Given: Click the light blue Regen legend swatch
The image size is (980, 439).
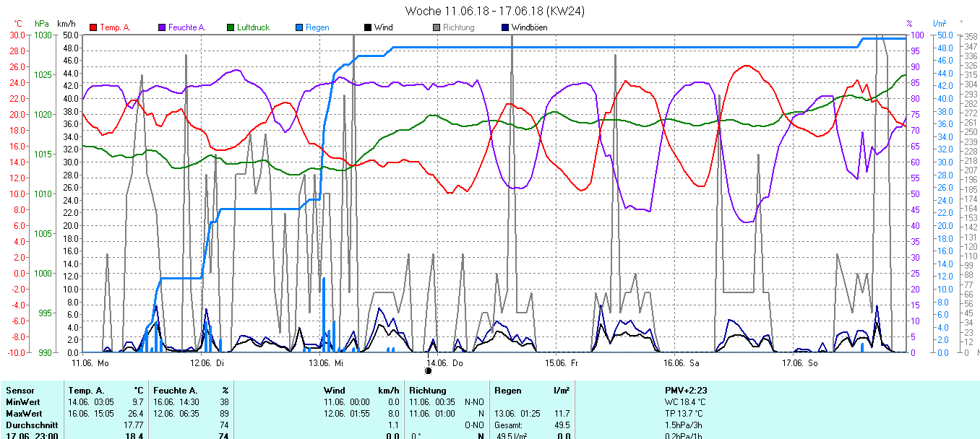Looking at the screenshot, I should [x=299, y=27].
